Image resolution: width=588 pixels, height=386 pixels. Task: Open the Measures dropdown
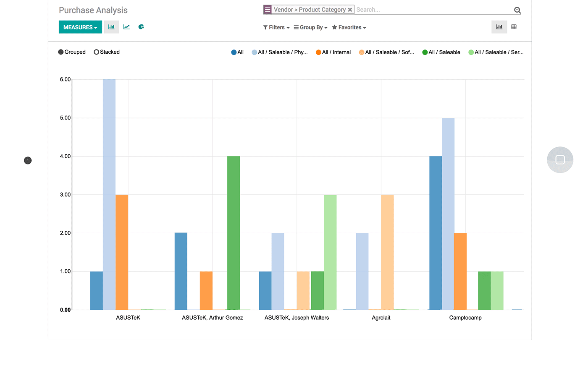(80, 27)
